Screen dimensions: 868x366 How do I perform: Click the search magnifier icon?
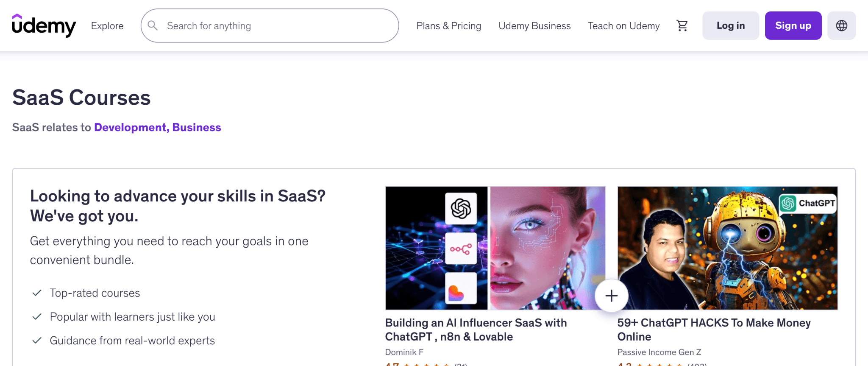click(x=153, y=26)
